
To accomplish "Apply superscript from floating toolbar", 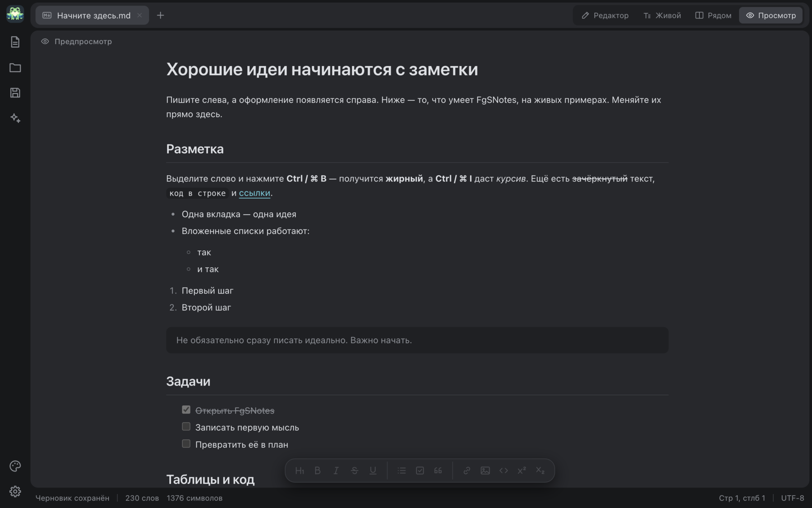I will (x=522, y=471).
